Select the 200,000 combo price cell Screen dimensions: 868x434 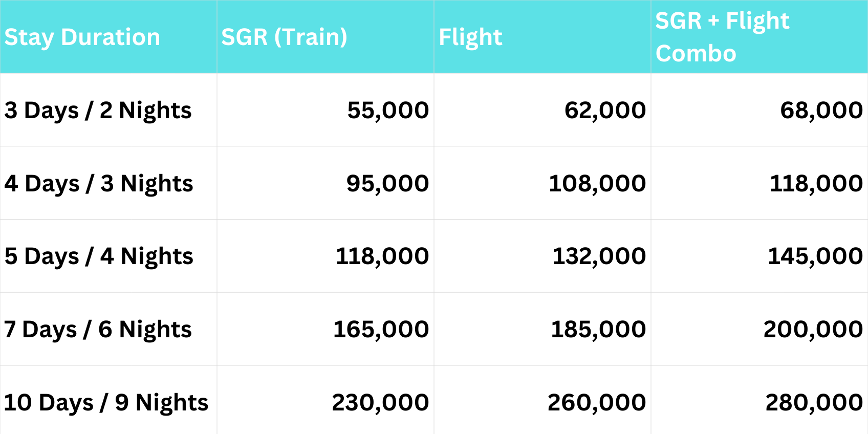pos(813,330)
